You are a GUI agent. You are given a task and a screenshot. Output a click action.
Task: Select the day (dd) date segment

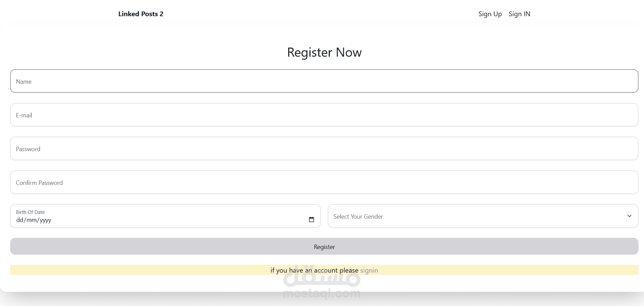(x=20, y=220)
